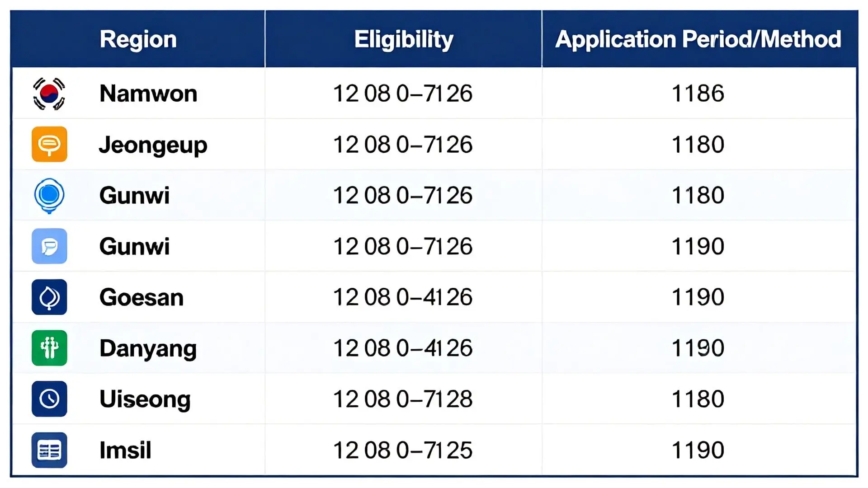This screenshot has height=488, width=868.
Task: Click Imsil's eligibility value ending in 7125
Action: click(x=402, y=450)
